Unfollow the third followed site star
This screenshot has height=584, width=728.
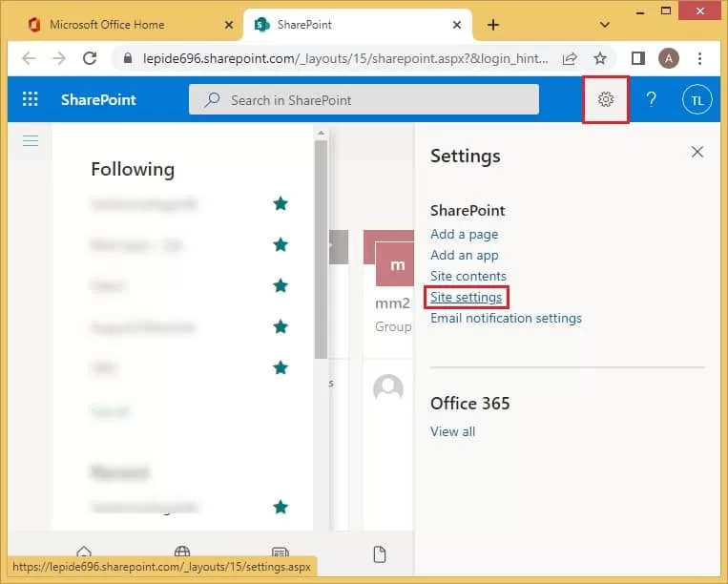point(281,285)
